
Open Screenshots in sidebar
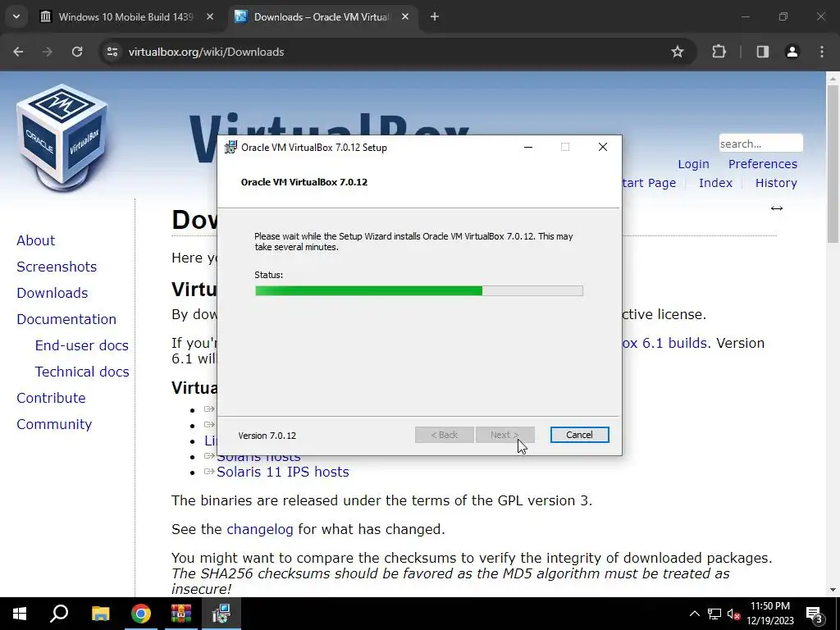pyautogui.click(x=57, y=267)
